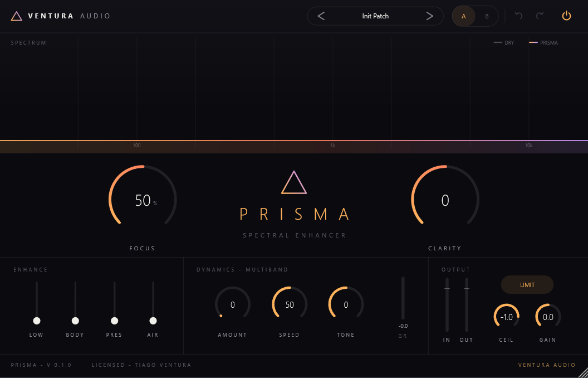Select the A comparison state

click(x=464, y=16)
